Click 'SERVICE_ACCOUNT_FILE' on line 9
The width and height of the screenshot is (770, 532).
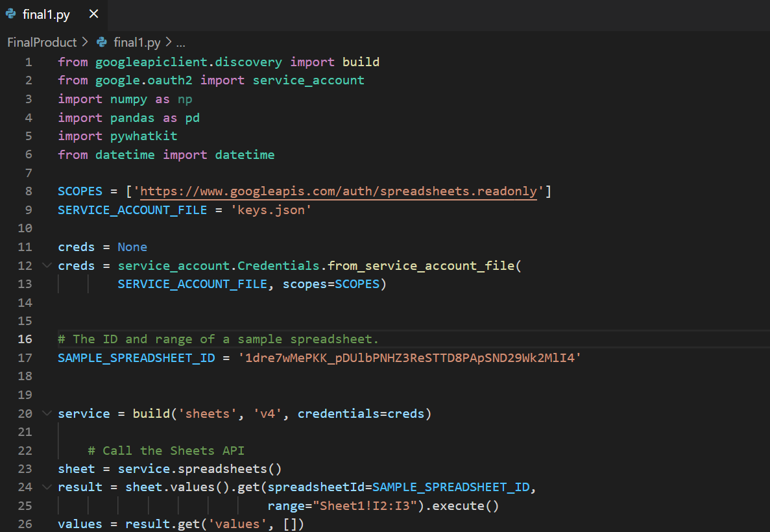click(132, 210)
